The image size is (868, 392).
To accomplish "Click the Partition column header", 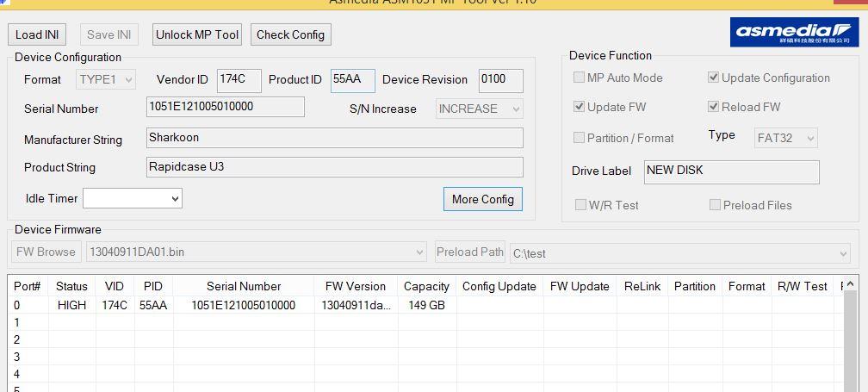I will tap(695, 286).
